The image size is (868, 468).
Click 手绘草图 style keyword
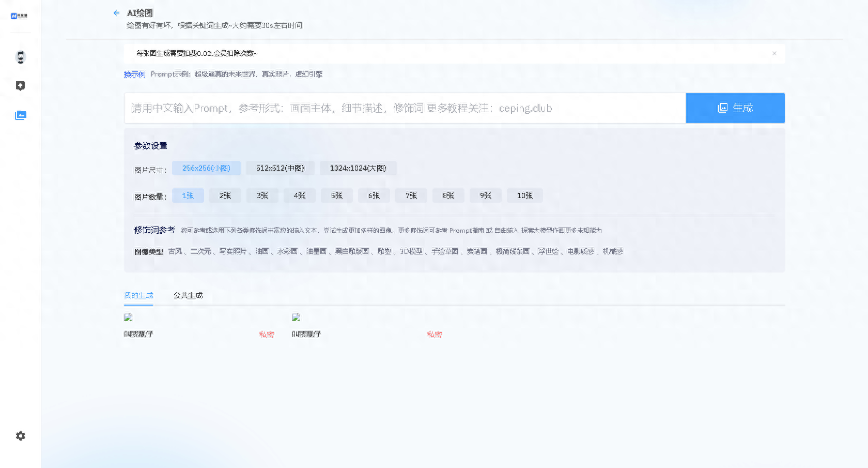click(445, 251)
